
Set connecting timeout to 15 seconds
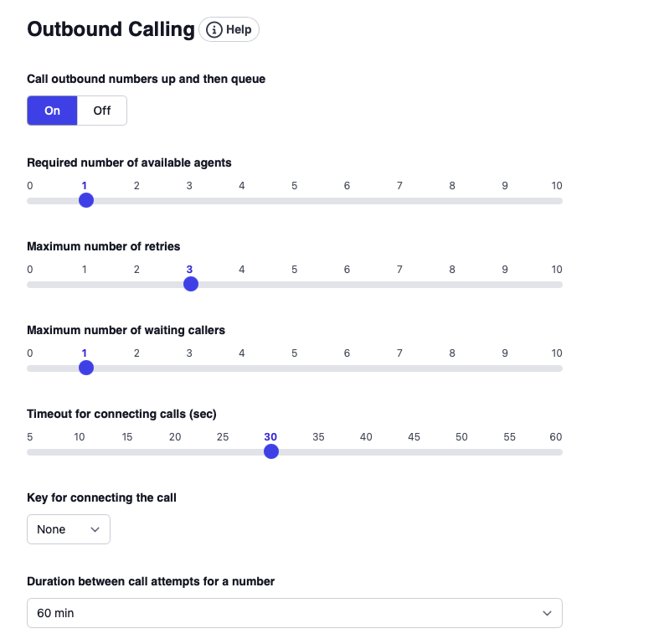pos(127,452)
